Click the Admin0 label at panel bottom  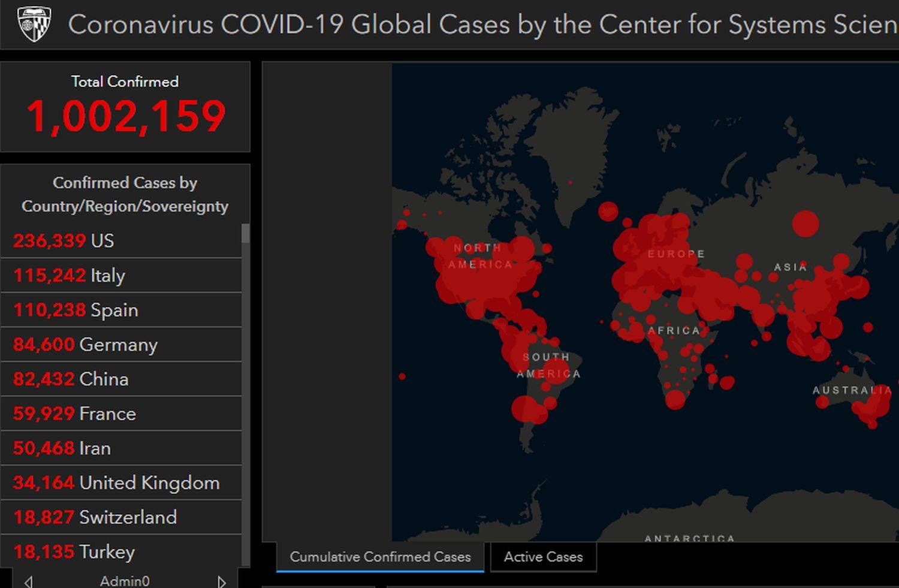point(125,580)
